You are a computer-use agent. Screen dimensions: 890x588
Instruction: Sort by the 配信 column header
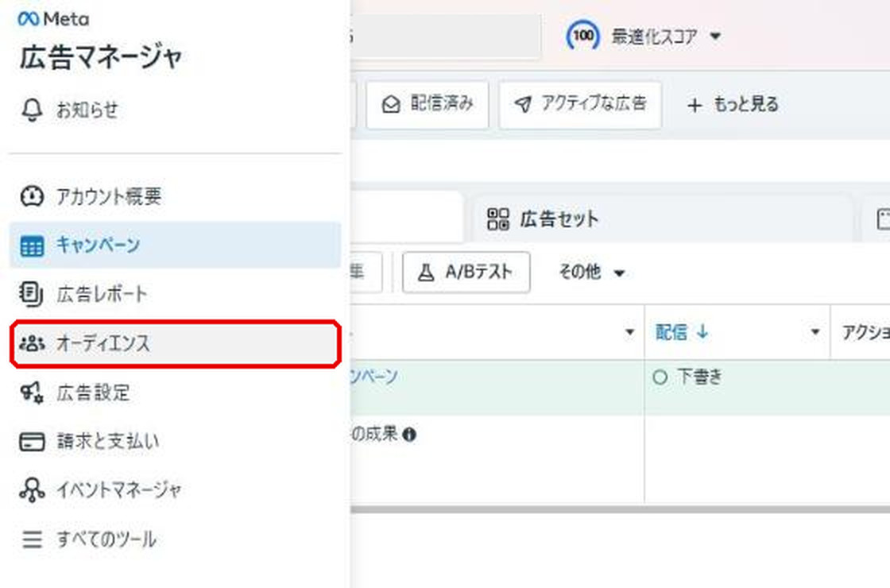pos(671,332)
